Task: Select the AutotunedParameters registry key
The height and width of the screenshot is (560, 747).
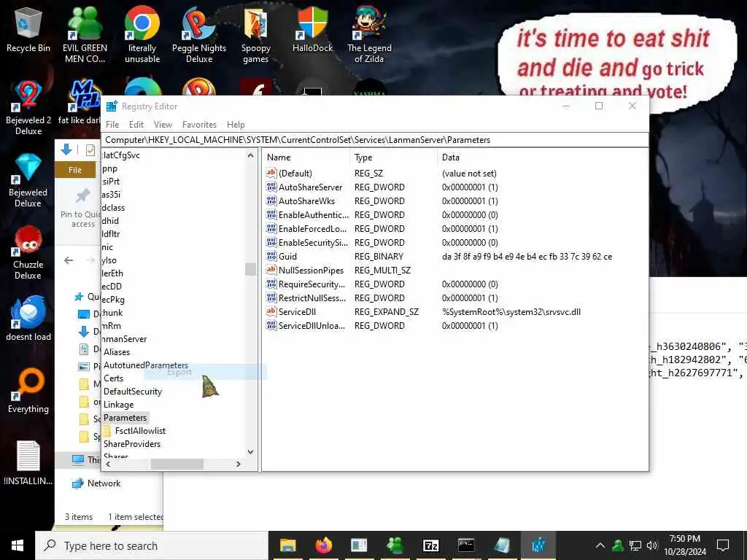Action: click(x=146, y=365)
